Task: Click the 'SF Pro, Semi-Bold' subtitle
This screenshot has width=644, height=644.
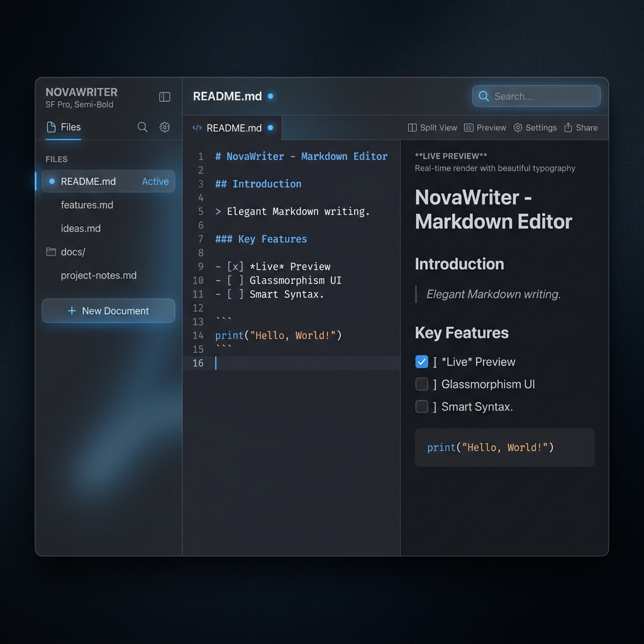Action: (79, 104)
